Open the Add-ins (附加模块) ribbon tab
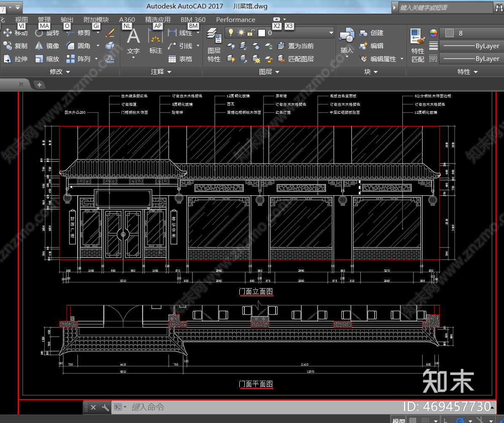Image resolution: width=504 pixels, height=423 pixels. (96, 19)
